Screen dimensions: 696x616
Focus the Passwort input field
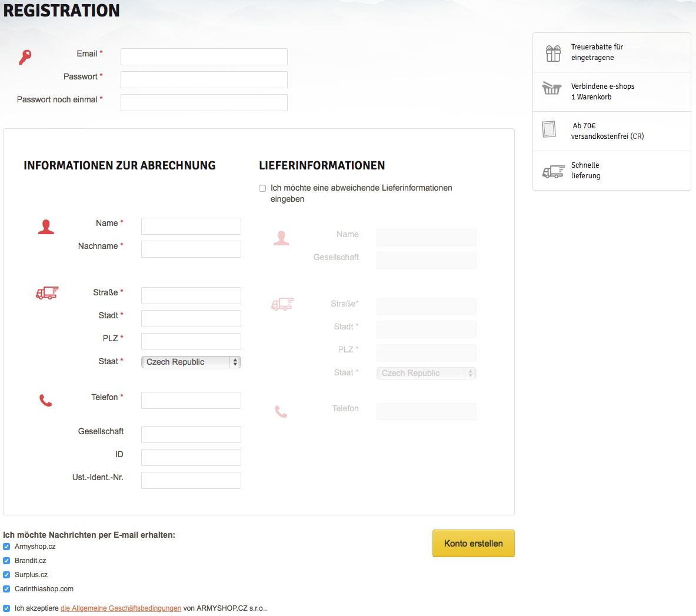pos(204,80)
